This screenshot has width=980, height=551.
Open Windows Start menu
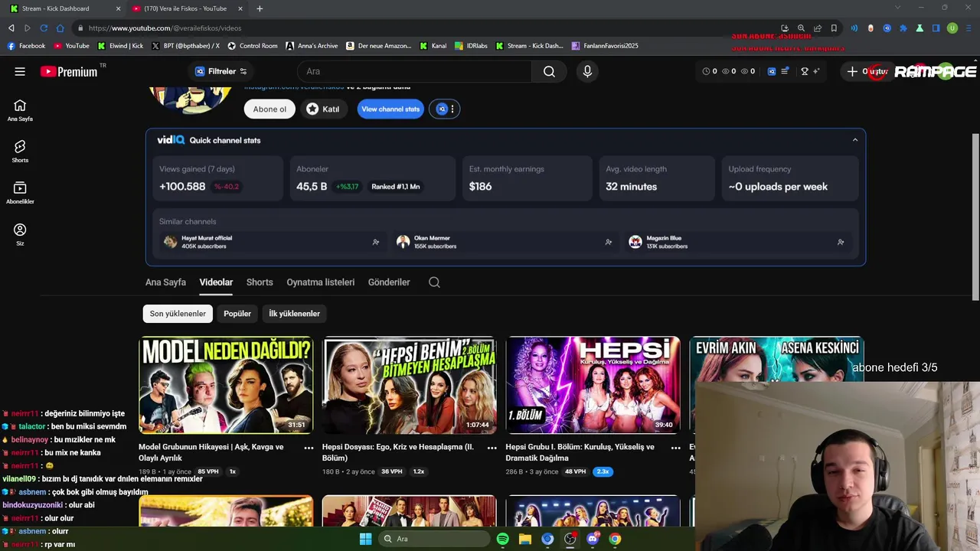(365, 539)
